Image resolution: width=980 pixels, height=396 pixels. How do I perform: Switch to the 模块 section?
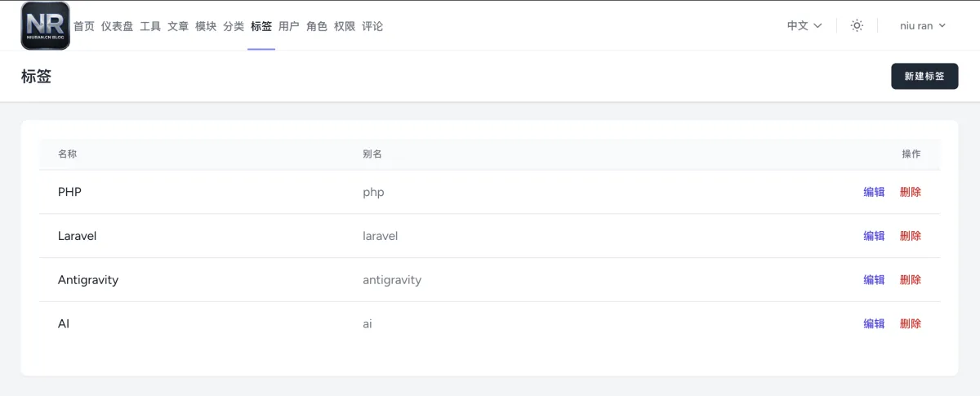point(206,26)
